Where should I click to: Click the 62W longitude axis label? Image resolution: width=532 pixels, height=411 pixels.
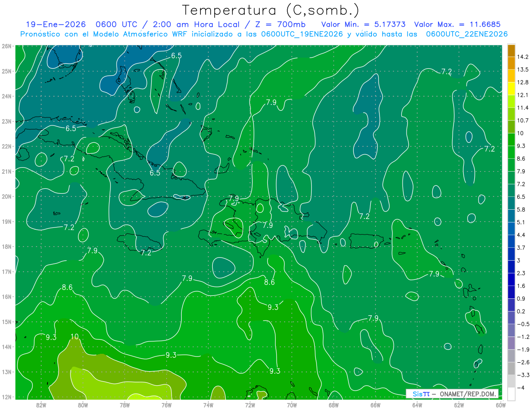coord(459,405)
